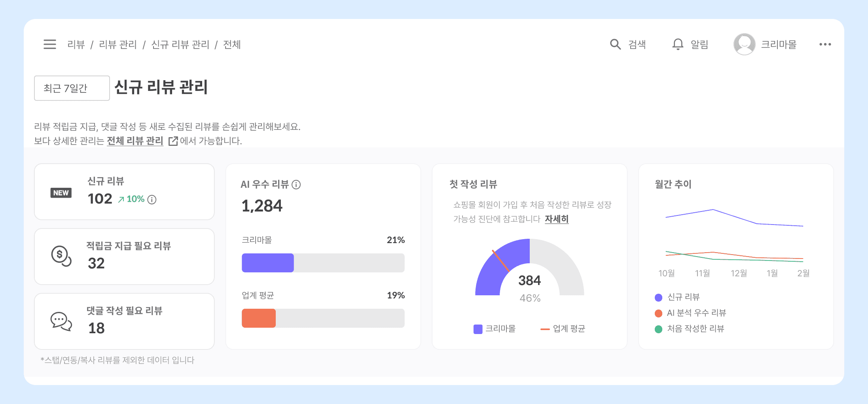Select 전체 in the breadcrumb trail
The height and width of the screenshot is (404, 868).
232,45
